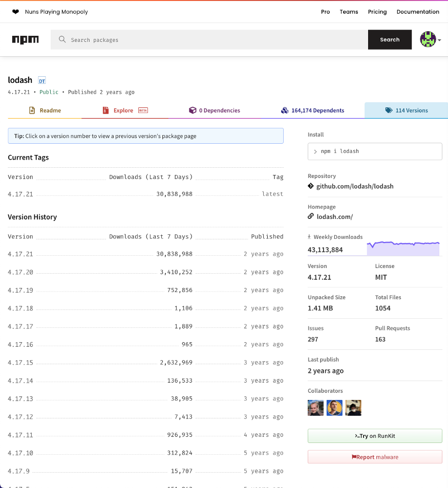Click the Dependents cubes icon
Viewport: 448px width, 488px height.
[x=285, y=110]
